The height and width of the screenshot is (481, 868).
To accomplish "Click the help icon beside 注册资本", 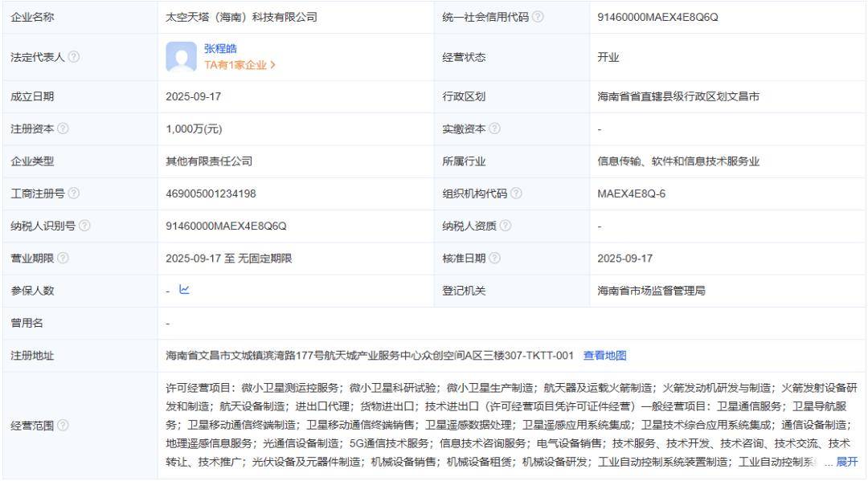I will [63, 128].
